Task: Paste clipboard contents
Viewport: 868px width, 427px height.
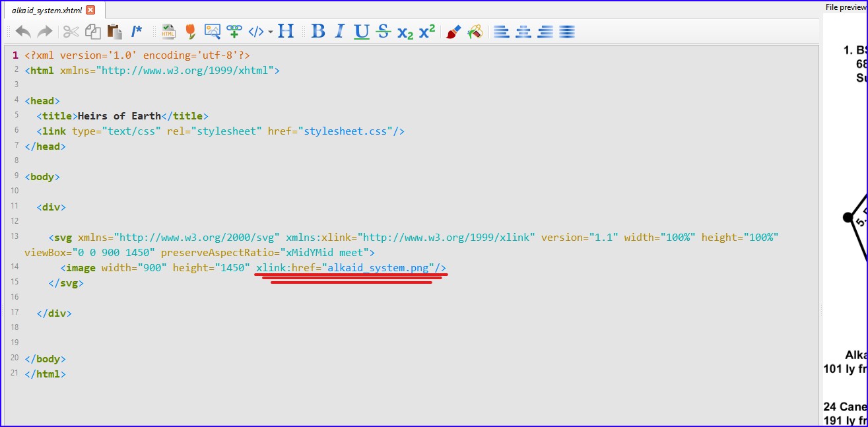Action: pyautogui.click(x=115, y=31)
